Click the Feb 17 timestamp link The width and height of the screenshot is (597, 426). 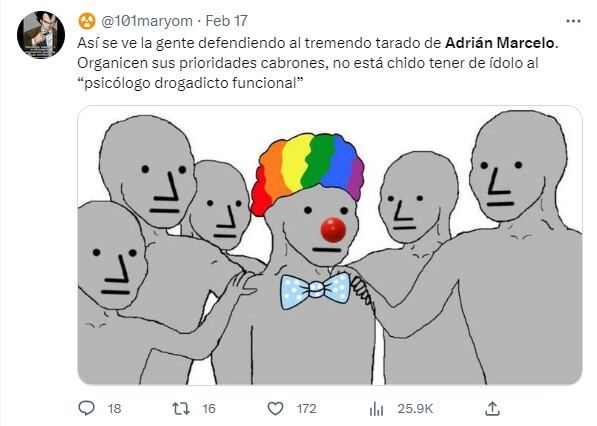pyautogui.click(x=227, y=21)
